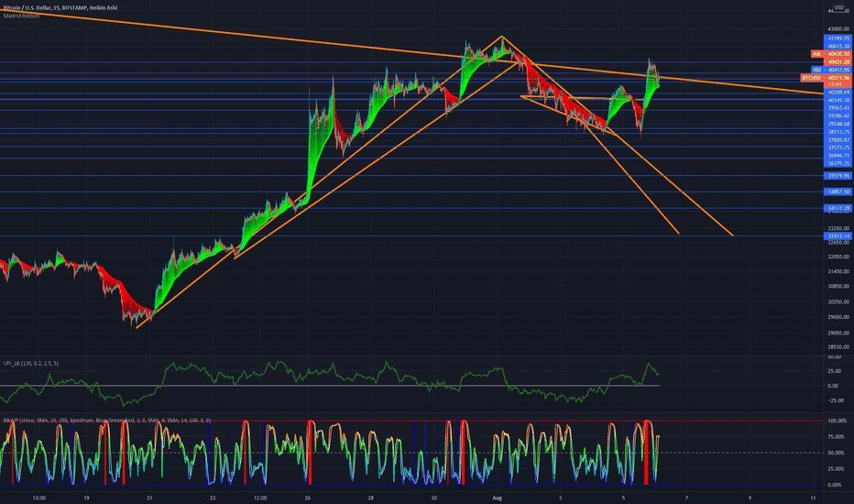Screen dimensions: 854x504
Task: Click the 43000.00 price axis value
Action: tap(838, 29)
